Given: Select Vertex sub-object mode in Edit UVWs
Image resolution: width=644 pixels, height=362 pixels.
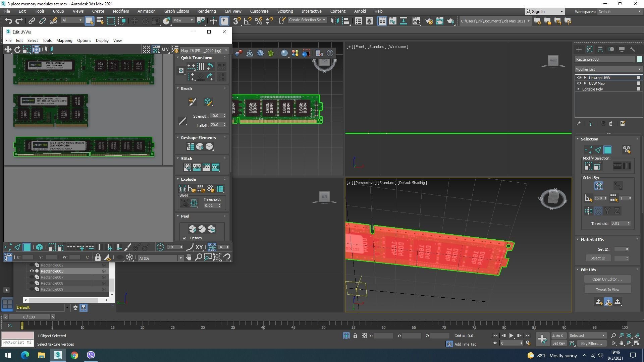Looking at the screenshot, I should click(8, 247).
